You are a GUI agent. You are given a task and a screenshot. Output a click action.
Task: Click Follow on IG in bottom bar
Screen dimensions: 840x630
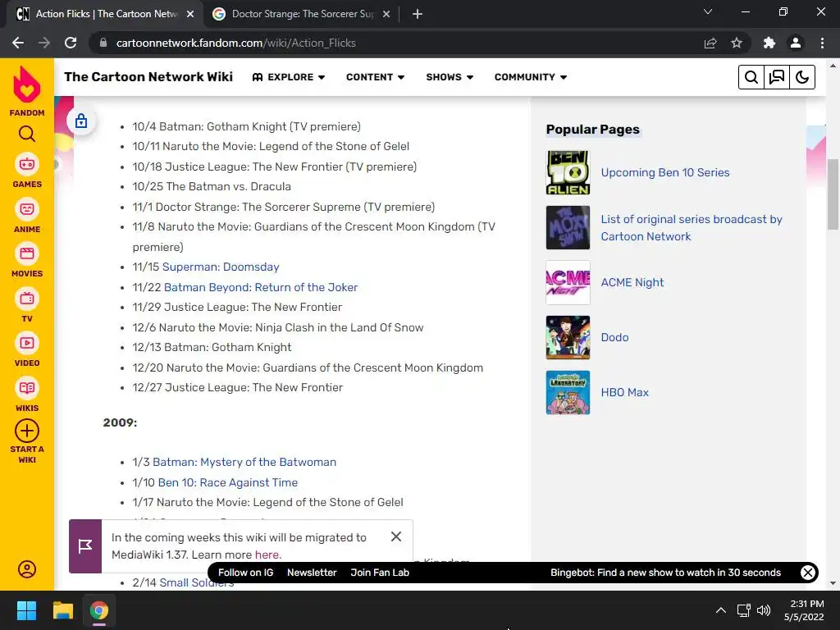tap(245, 573)
